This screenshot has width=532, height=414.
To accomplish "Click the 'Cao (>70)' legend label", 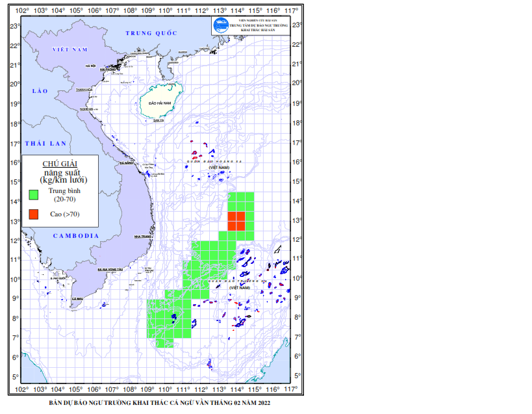I will click(x=65, y=214).
